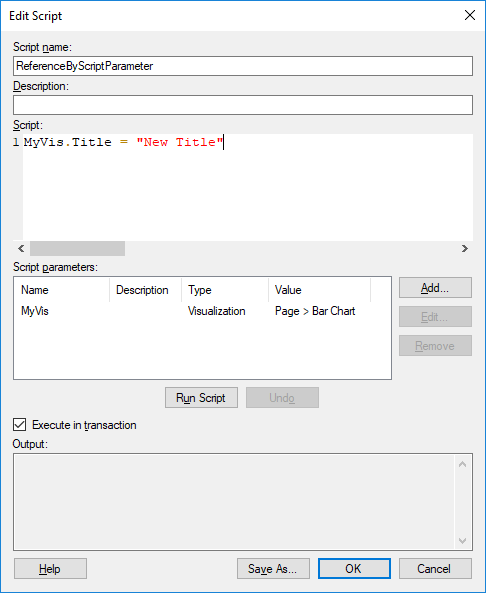Screen dimensions: 486x593
Task: Click the Output pane's up scroll arrow
Action: (463, 464)
